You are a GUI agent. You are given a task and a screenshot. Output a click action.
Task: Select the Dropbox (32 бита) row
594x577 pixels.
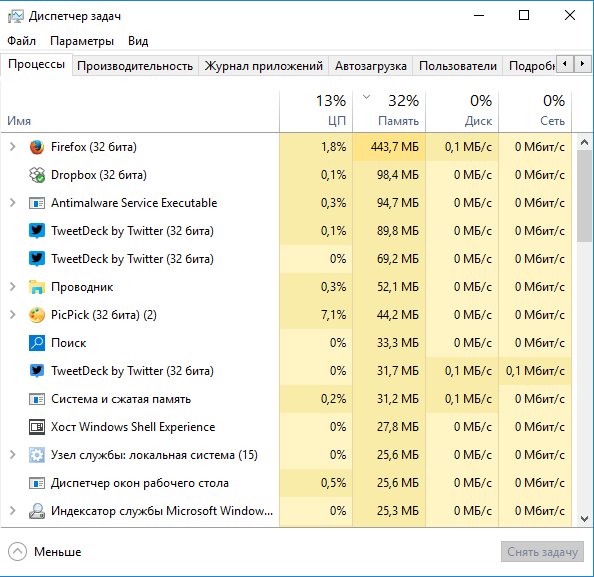pos(286,175)
